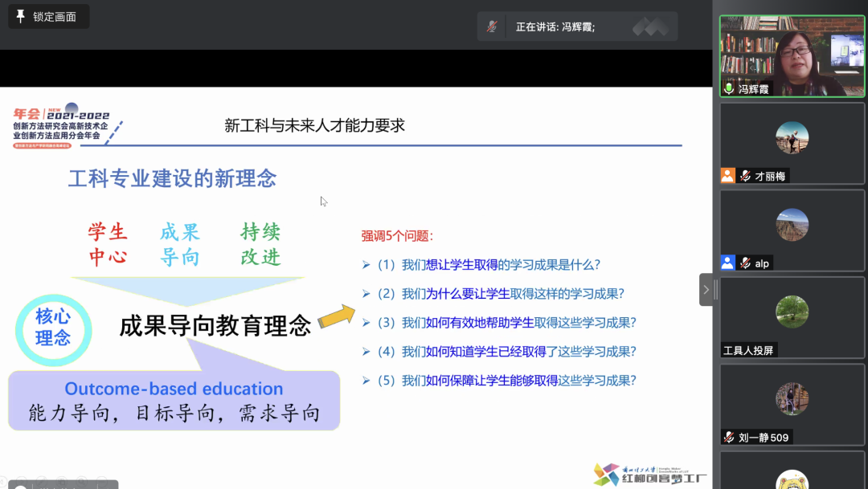The height and width of the screenshot is (489, 868).
Task: Select the pen icon on the bottom toolbar
Action: [x=40, y=480]
